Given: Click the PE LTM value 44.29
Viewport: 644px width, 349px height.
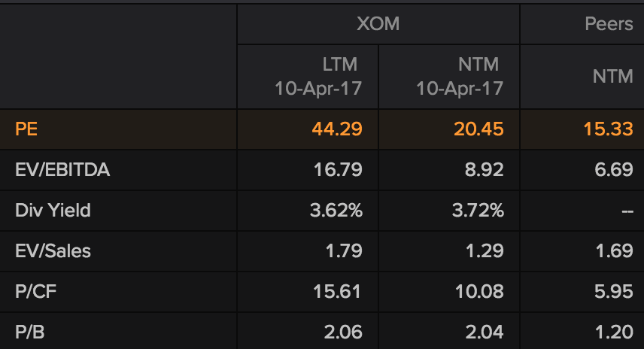Looking at the screenshot, I should (337, 129).
